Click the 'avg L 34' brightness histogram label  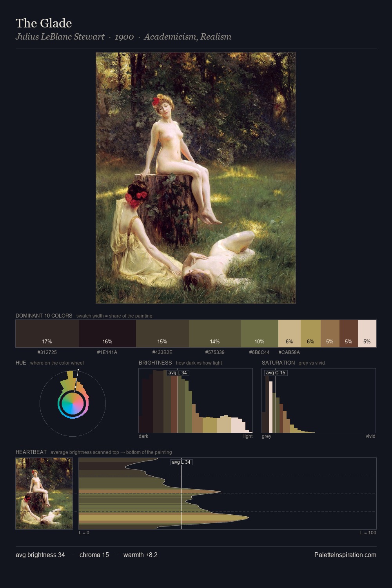click(178, 373)
